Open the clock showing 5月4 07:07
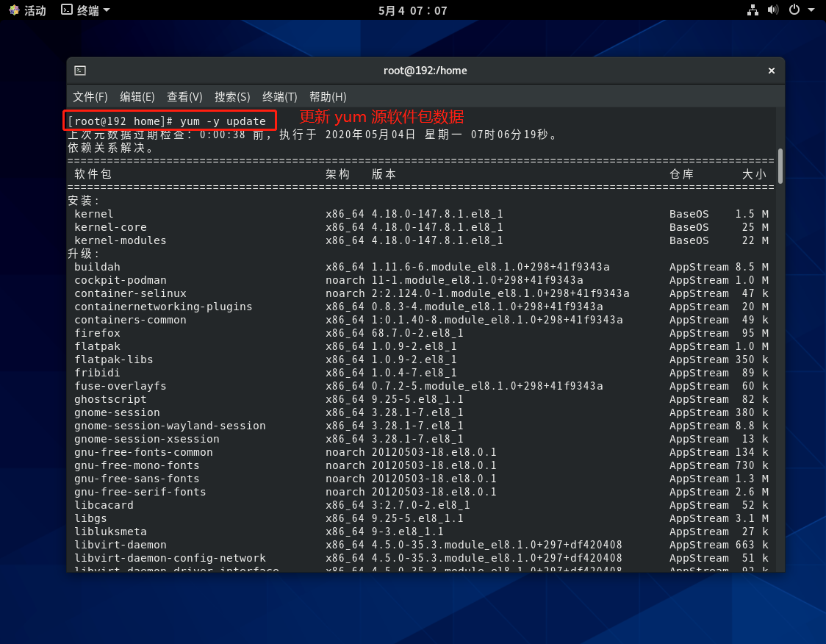This screenshot has width=826, height=644. tap(412, 10)
